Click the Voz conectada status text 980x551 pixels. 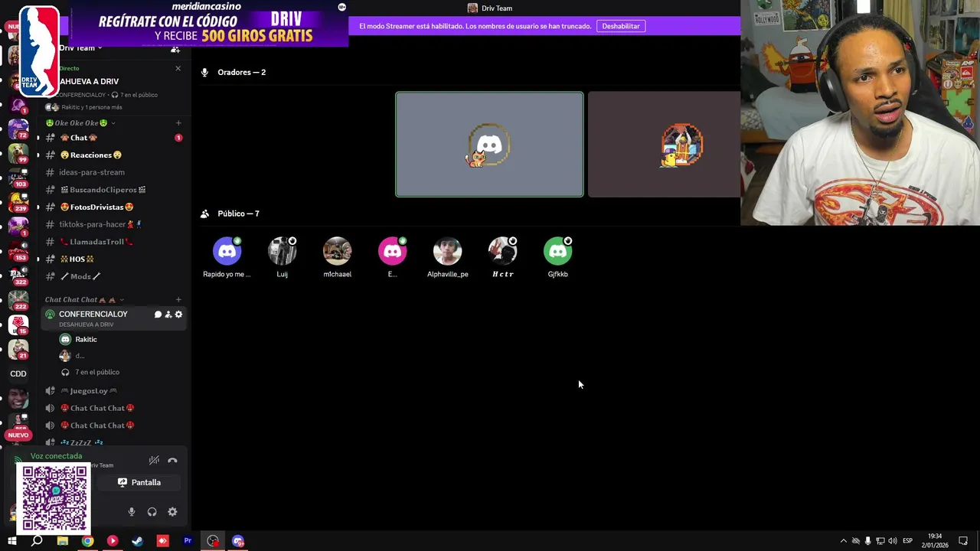click(56, 456)
